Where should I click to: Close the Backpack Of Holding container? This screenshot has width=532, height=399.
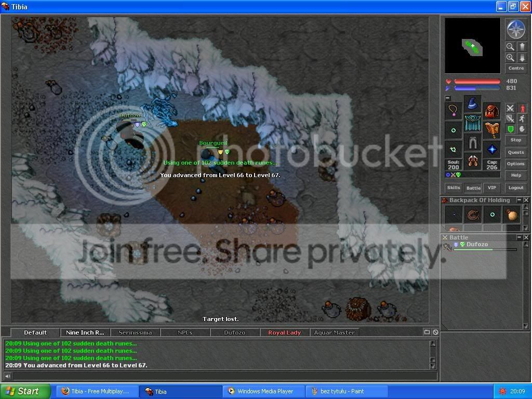tap(526, 200)
